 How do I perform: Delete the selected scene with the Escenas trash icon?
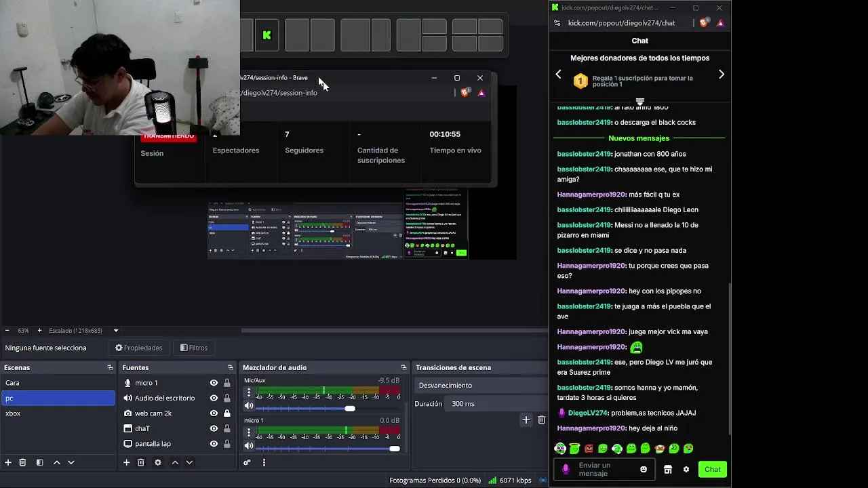(22, 462)
